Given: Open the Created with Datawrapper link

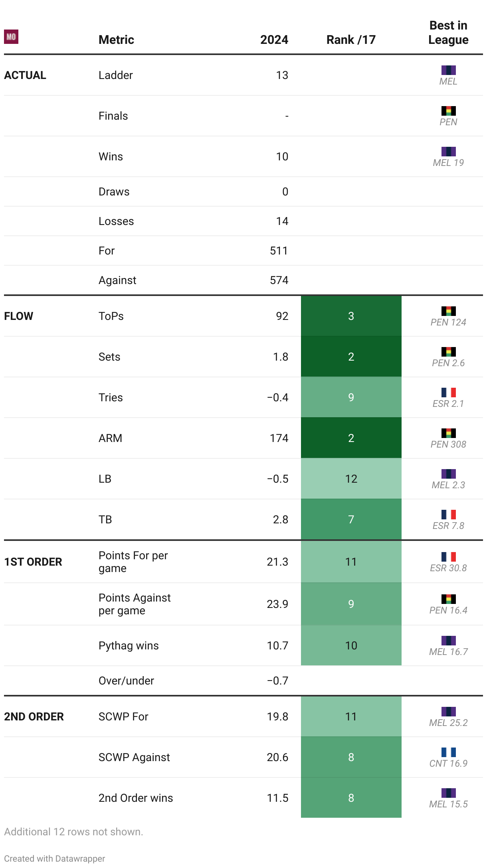Looking at the screenshot, I should [55, 858].
